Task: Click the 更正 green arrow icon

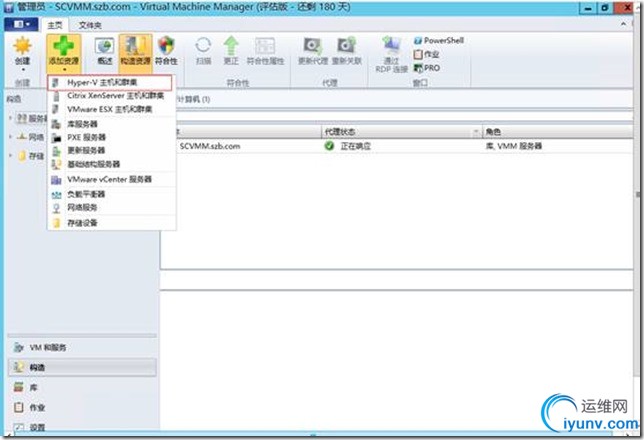Action: [231, 45]
